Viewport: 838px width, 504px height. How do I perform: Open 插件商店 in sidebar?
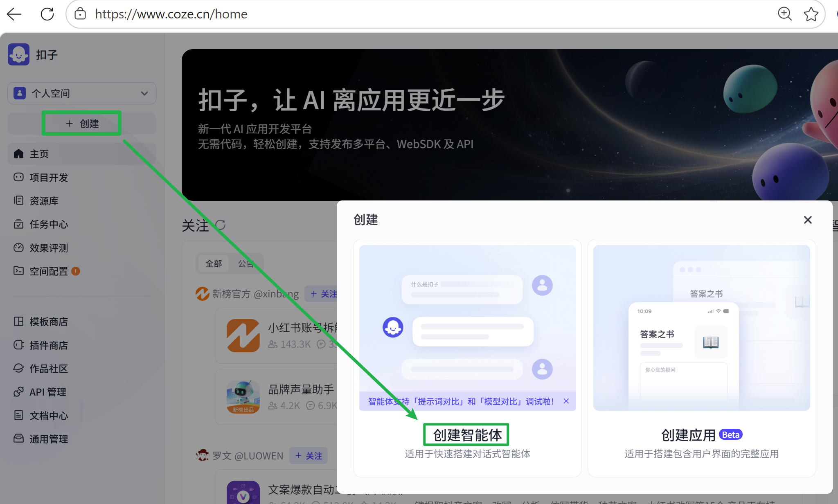pyautogui.click(x=48, y=345)
